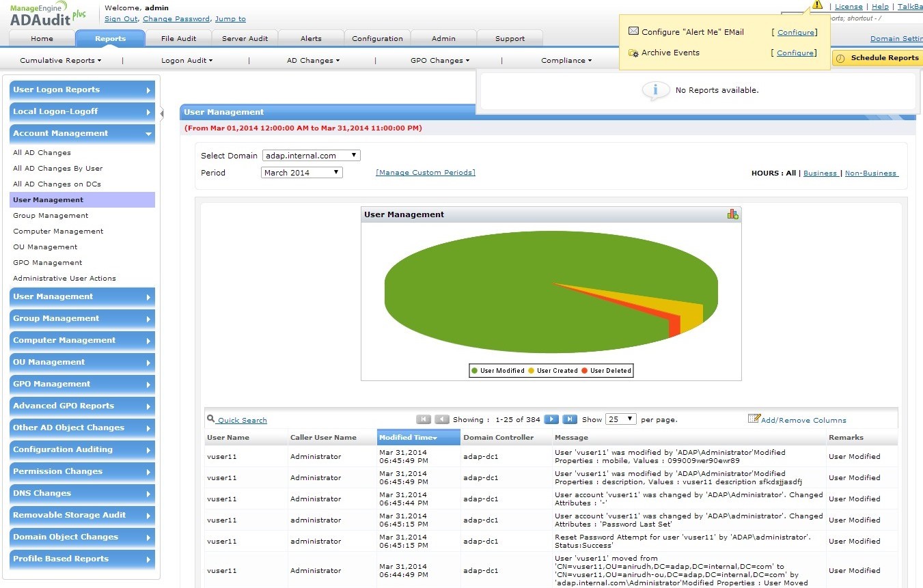Click the yellow warning alert icon

point(817,5)
